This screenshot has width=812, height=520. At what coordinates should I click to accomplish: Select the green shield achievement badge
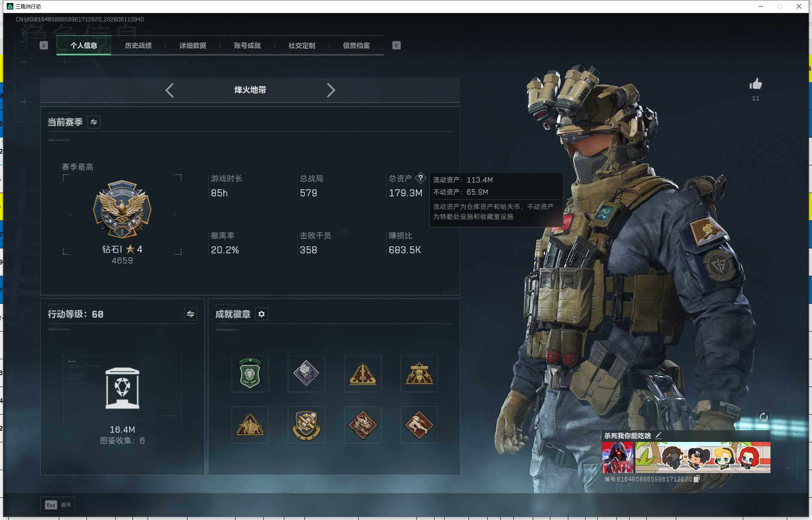click(x=250, y=374)
